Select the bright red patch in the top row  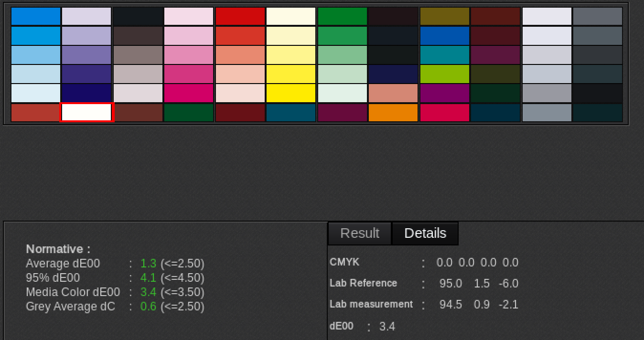(x=240, y=15)
